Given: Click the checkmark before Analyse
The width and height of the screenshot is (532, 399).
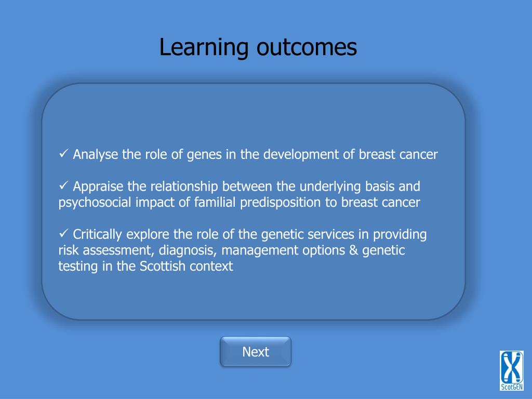Looking at the screenshot, I should pyautogui.click(x=63, y=153).
